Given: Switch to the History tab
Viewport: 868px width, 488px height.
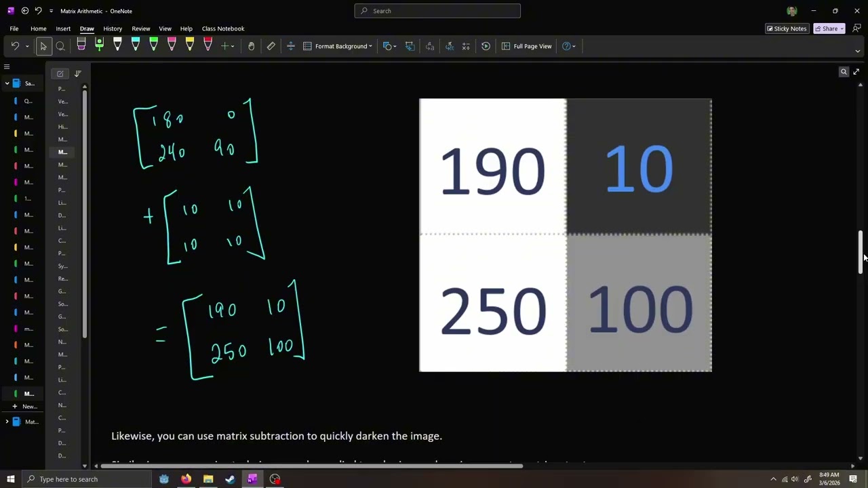Looking at the screenshot, I should 113,28.
